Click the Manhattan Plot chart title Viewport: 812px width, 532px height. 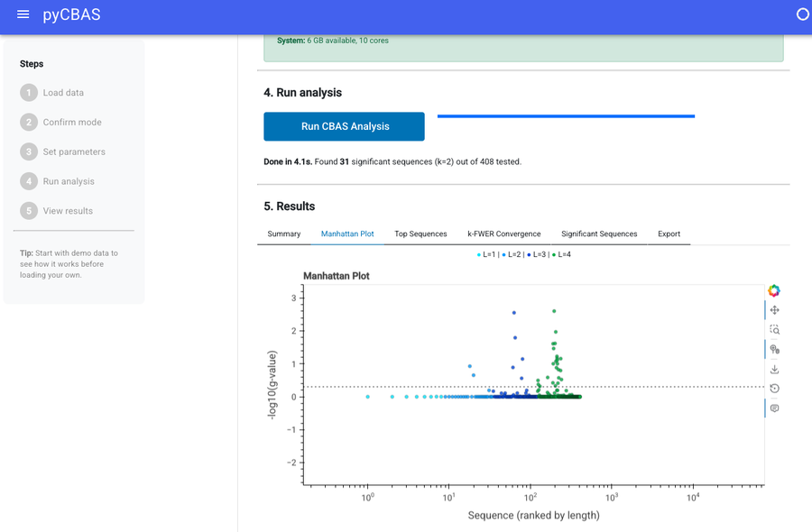pyautogui.click(x=337, y=276)
